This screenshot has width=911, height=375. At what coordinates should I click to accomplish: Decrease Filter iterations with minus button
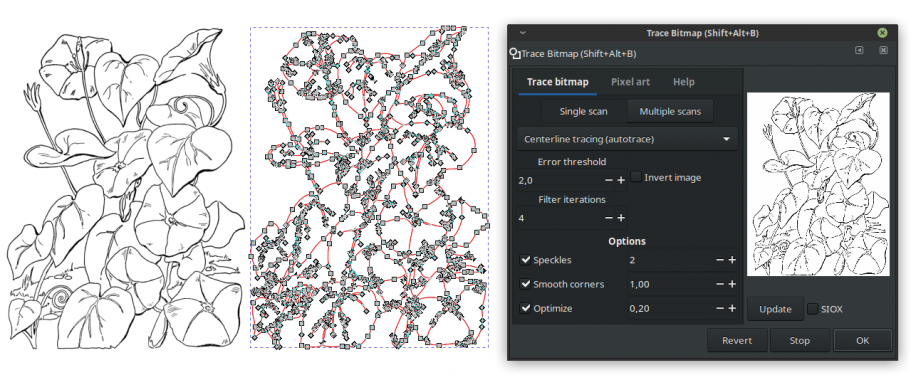609,218
